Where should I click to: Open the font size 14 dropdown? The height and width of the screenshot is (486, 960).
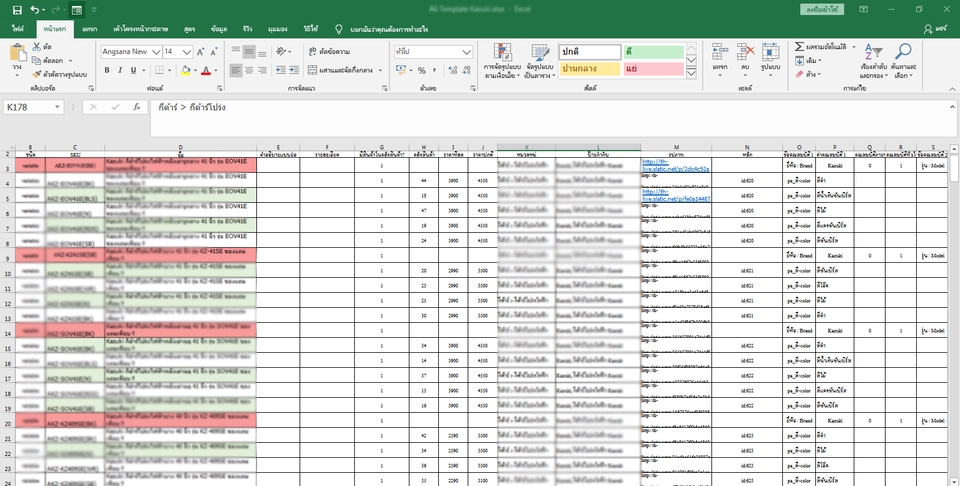(x=187, y=52)
